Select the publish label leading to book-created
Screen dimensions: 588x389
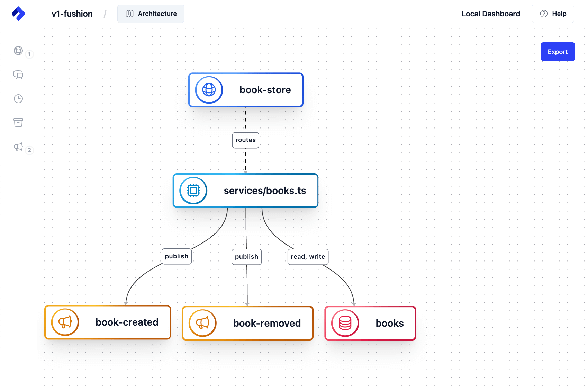click(177, 256)
